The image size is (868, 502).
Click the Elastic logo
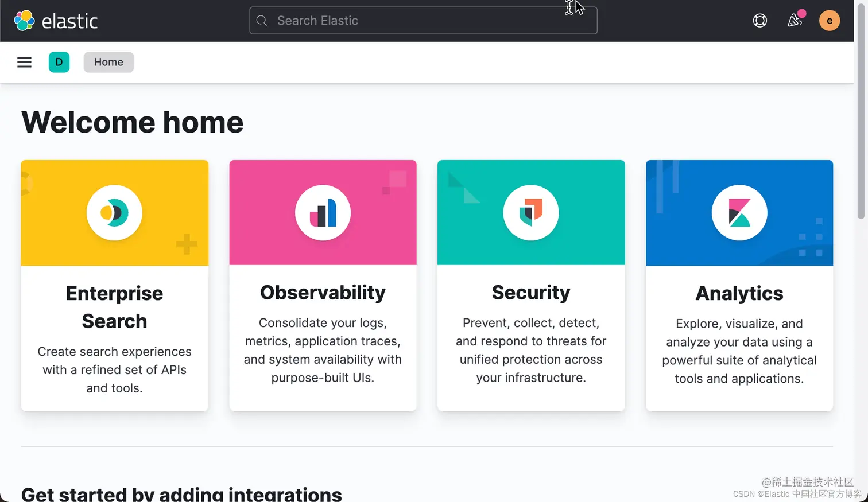(x=56, y=21)
